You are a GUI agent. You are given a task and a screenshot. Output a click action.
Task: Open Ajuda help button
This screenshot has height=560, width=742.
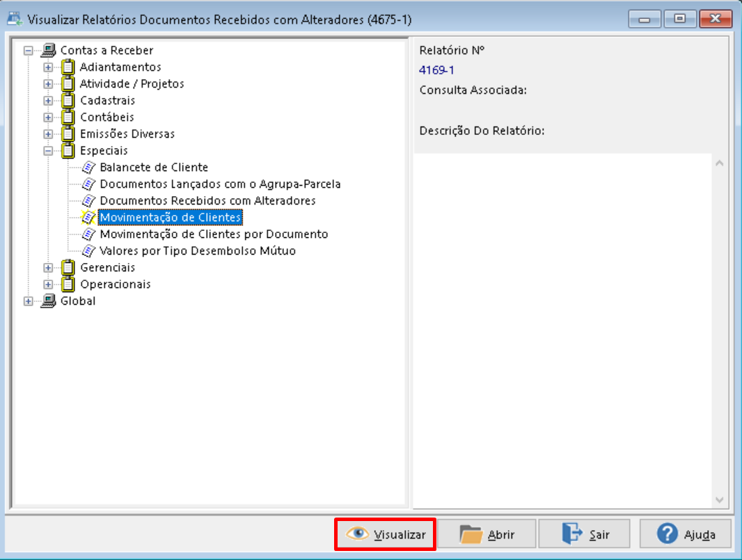point(685,534)
